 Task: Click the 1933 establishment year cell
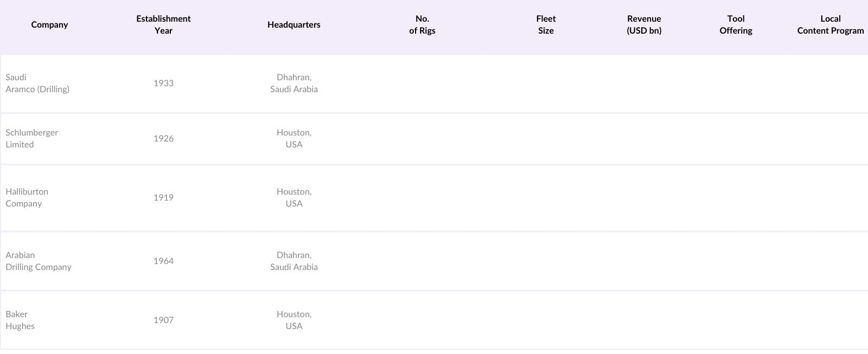[x=163, y=83]
